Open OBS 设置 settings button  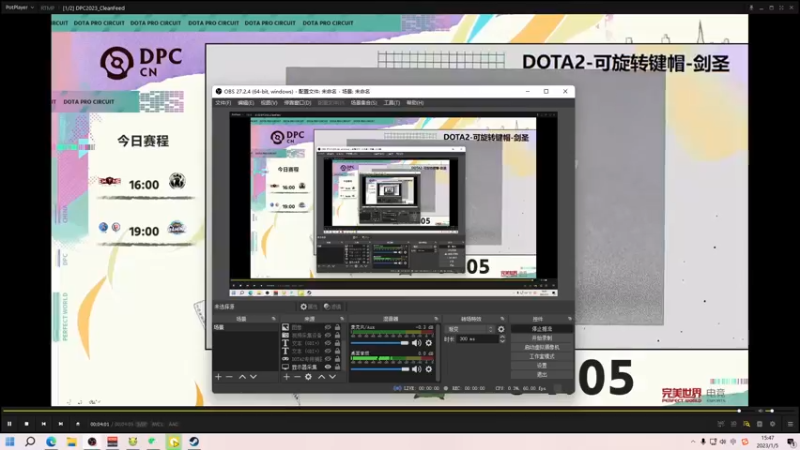(x=542, y=365)
